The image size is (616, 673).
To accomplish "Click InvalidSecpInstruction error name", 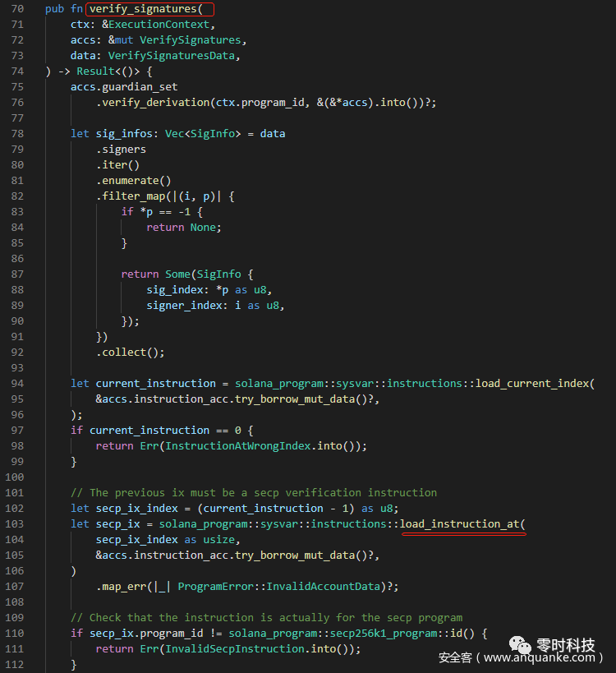I will click(x=234, y=649).
